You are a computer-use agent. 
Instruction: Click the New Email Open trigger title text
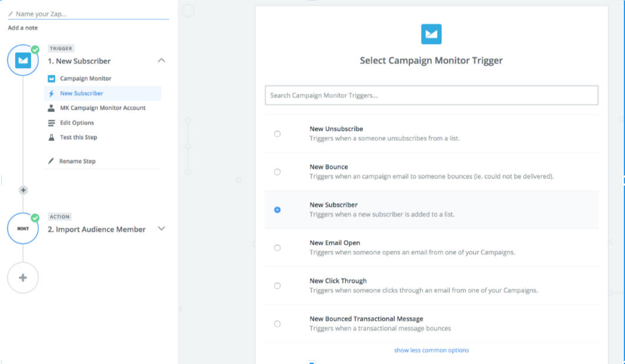point(335,242)
